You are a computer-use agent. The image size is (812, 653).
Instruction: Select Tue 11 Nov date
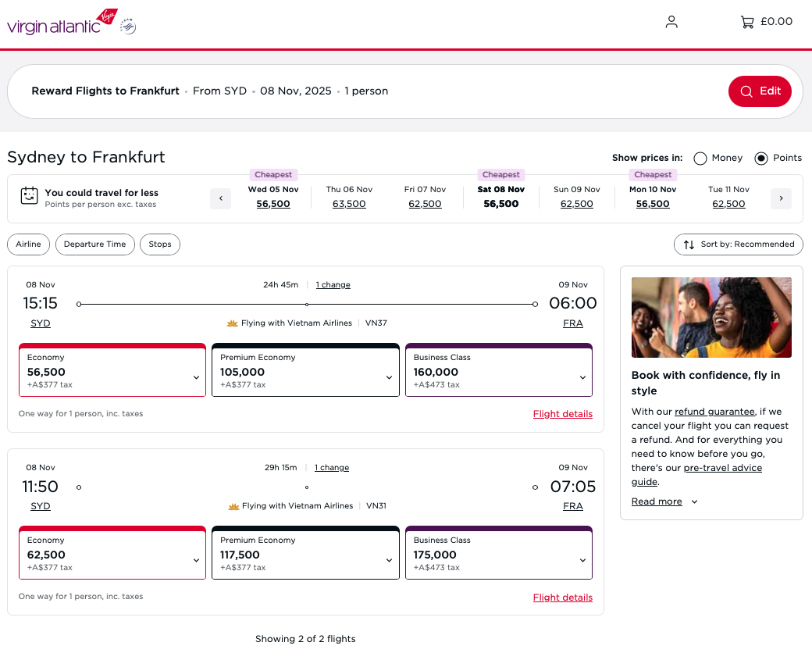(728, 197)
